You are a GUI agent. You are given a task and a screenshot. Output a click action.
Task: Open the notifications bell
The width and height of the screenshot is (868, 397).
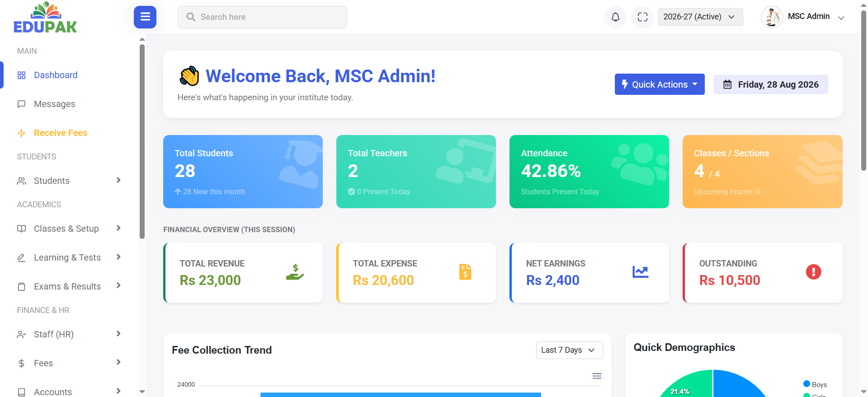(615, 17)
